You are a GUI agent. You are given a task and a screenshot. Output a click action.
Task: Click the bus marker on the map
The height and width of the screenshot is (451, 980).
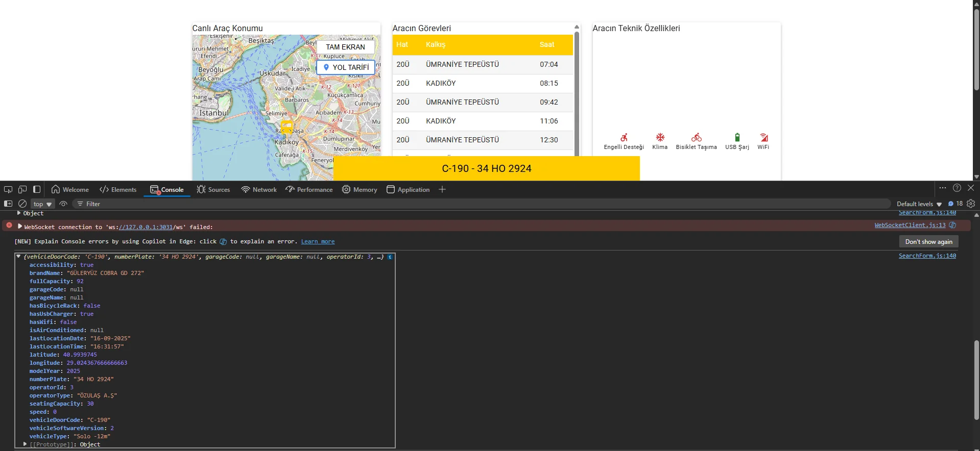[286, 126]
